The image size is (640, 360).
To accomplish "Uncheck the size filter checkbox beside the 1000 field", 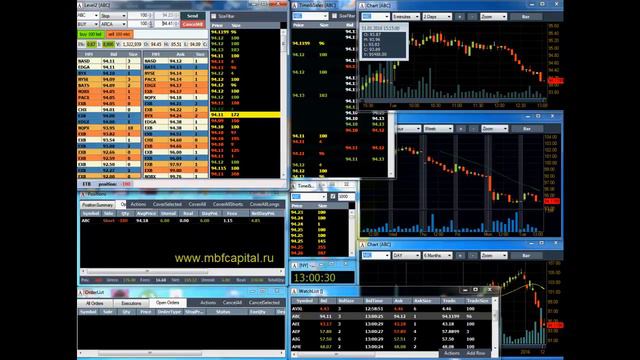I will pyautogui.click(x=333, y=196).
